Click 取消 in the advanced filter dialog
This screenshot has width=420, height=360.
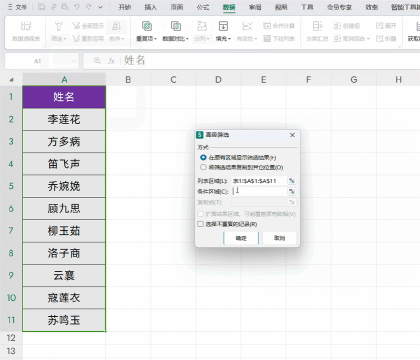279,238
